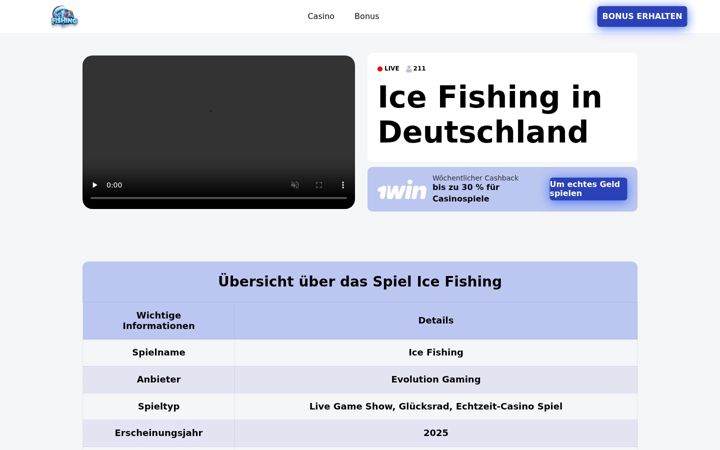Select the heading Ice Fishing in Deutschland
The height and width of the screenshot is (450, 720).
pos(489,114)
